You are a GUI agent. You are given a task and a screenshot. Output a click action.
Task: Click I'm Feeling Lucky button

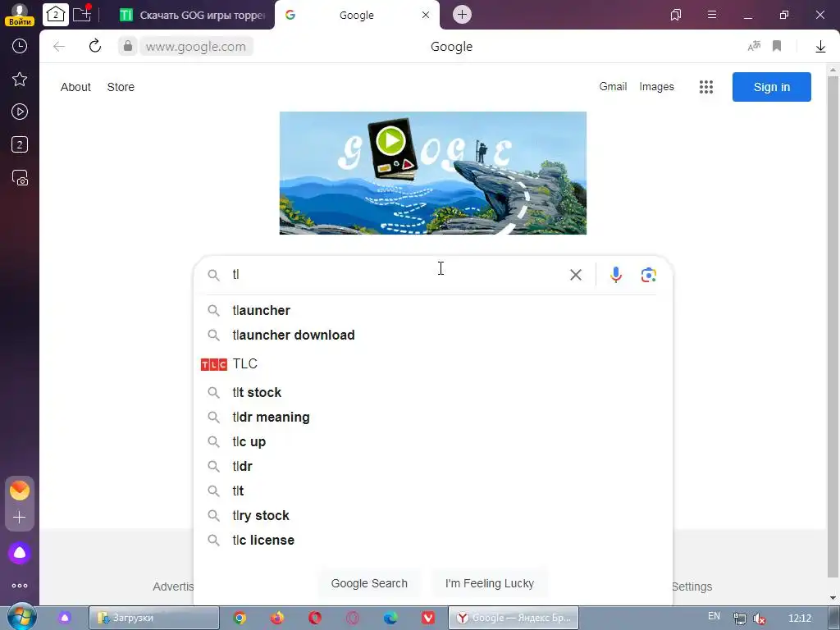click(x=489, y=583)
